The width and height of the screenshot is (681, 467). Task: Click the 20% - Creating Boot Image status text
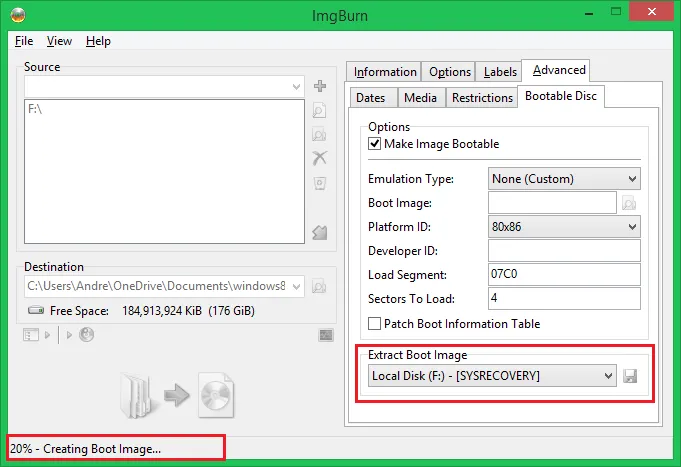86,449
